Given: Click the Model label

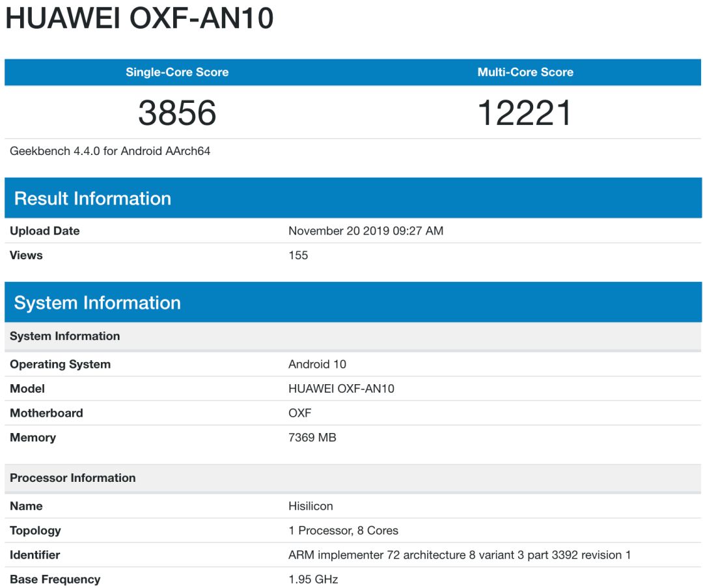Looking at the screenshot, I should click(x=27, y=388).
